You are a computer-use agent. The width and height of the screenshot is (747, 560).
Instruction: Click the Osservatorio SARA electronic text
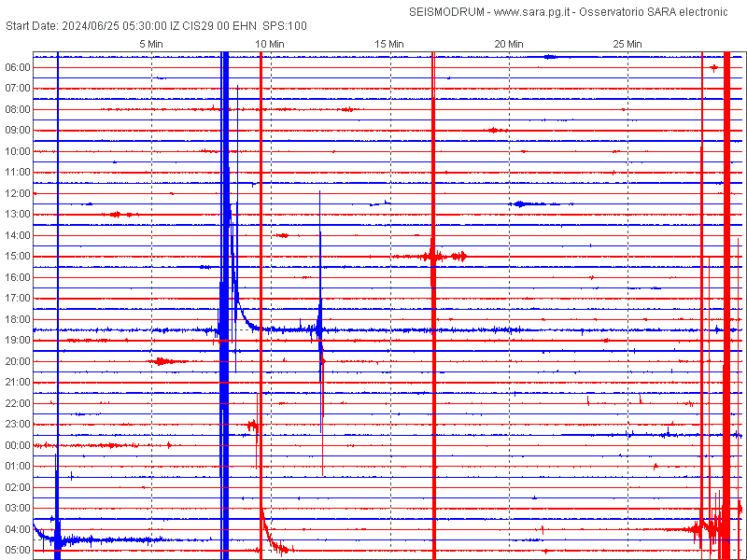pyautogui.click(x=654, y=12)
